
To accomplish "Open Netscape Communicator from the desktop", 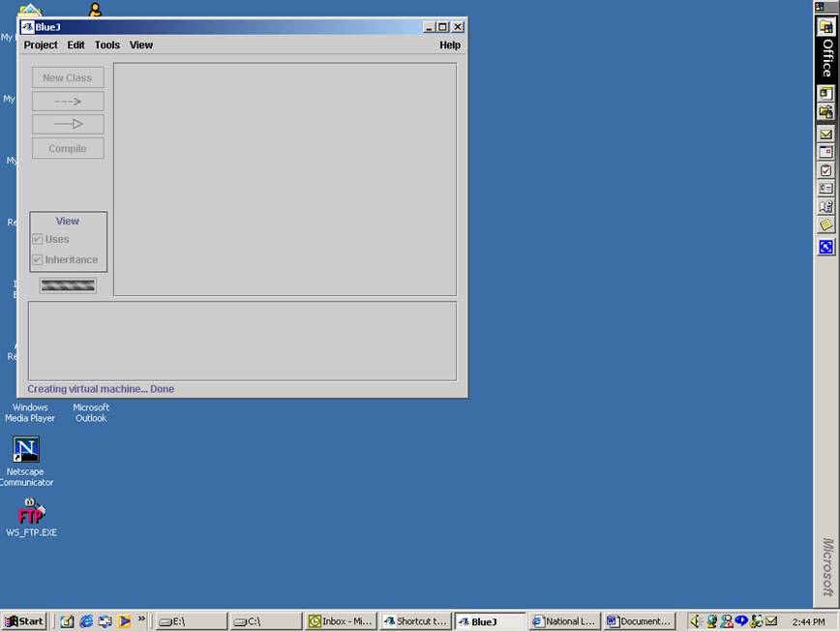I will 25,450.
